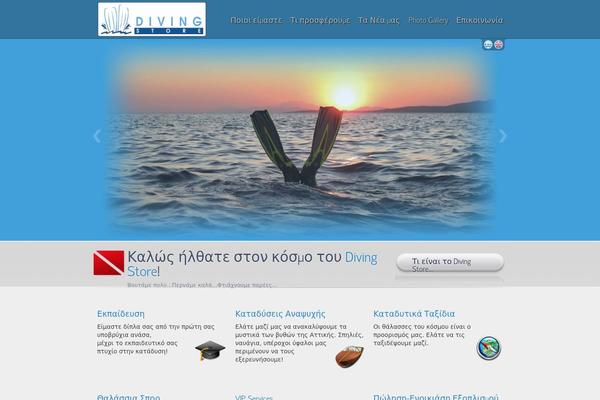
Task: Click the graduation cap icon
Action: point(210,350)
